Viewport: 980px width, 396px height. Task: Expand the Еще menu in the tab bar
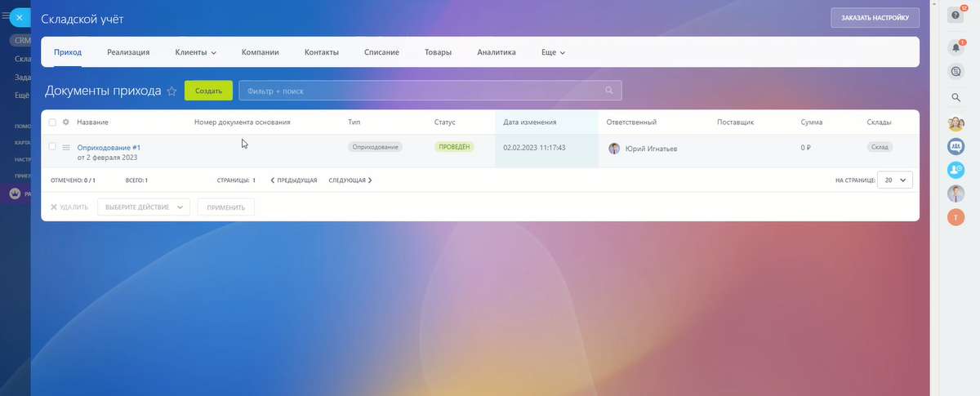coord(553,52)
